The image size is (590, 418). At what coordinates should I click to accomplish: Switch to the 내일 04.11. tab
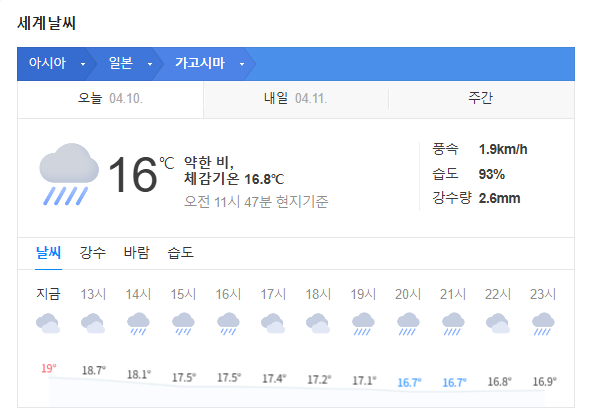296,99
